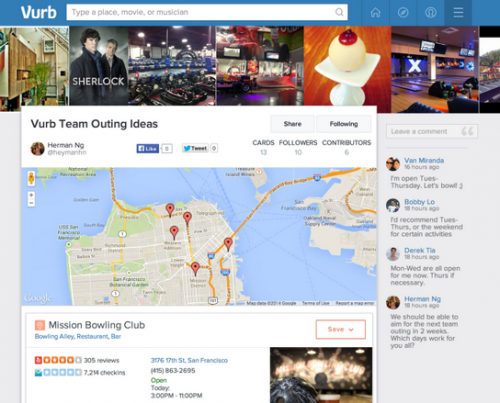Open the compass explore icon
500x403 pixels.
[403, 13]
